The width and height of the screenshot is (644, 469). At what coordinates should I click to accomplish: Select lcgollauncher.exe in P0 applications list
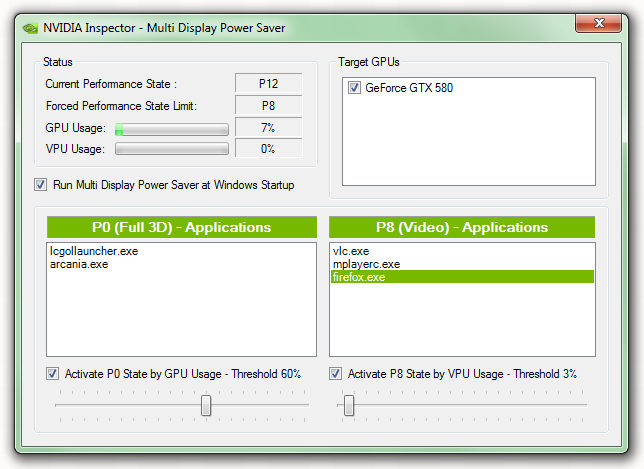(181, 251)
